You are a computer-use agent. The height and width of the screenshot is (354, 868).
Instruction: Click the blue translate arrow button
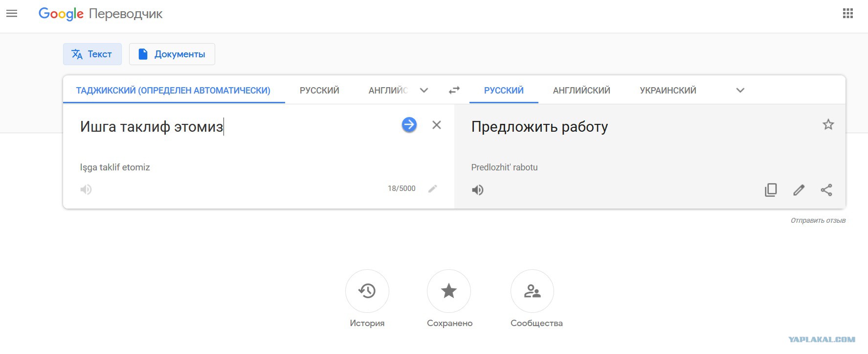409,125
